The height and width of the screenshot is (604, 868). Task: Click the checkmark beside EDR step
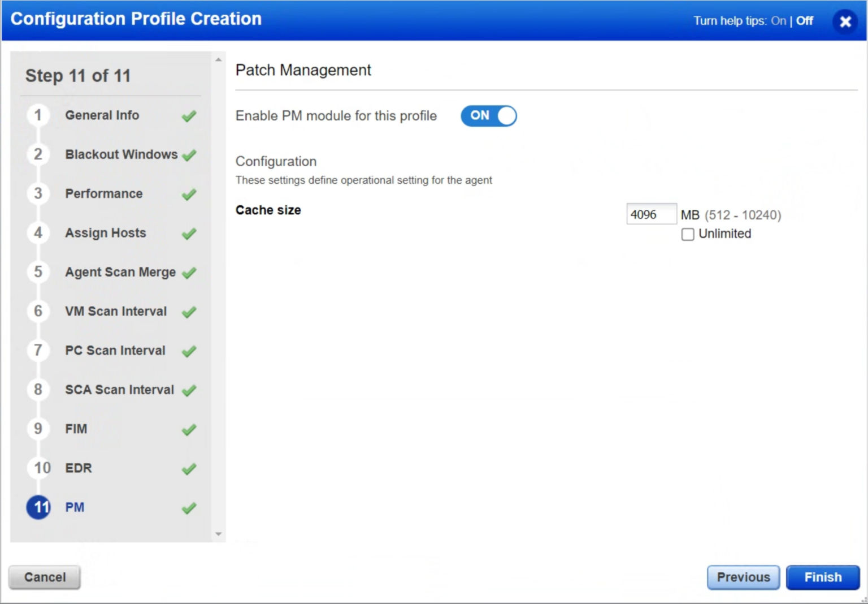click(x=188, y=469)
